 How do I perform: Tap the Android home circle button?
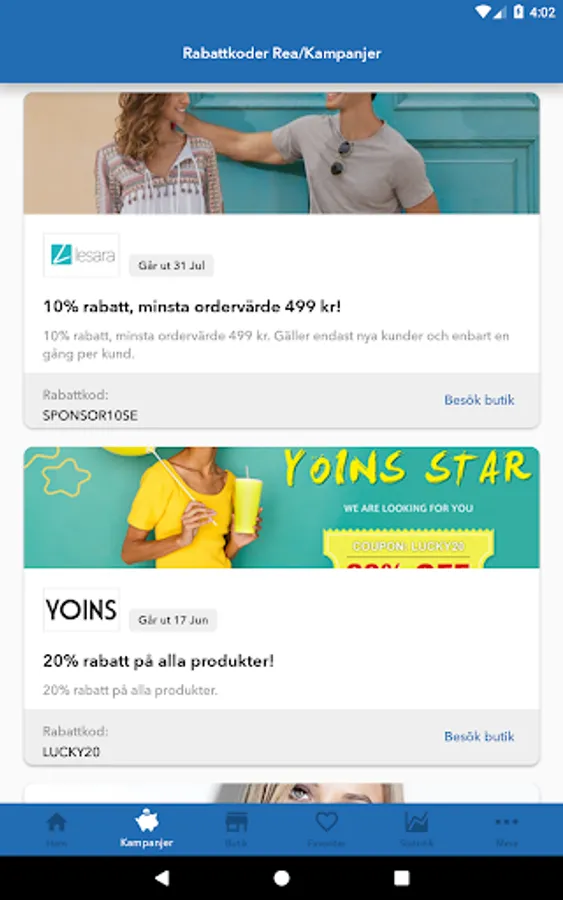281,878
